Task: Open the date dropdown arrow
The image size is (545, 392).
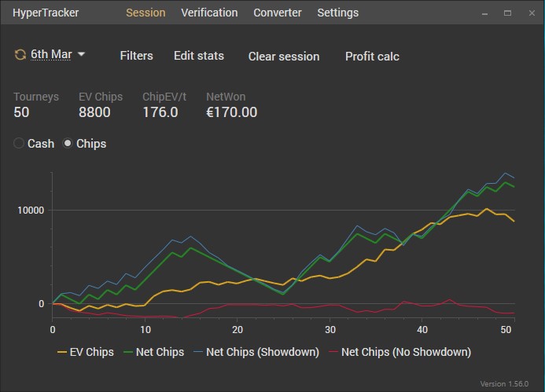Action: tap(82, 55)
